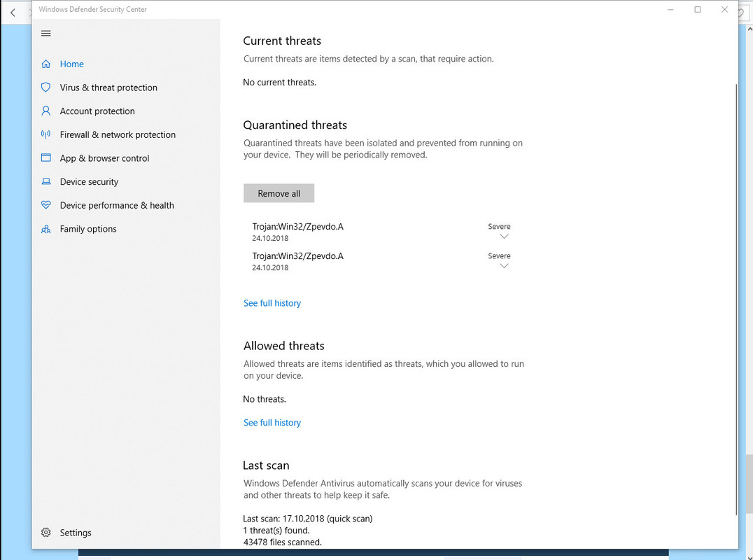Image resolution: width=753 pixels, height=560 pixels.
Task: Click the "1 threat(s) found." text
Action: click(x=276, y=530)
